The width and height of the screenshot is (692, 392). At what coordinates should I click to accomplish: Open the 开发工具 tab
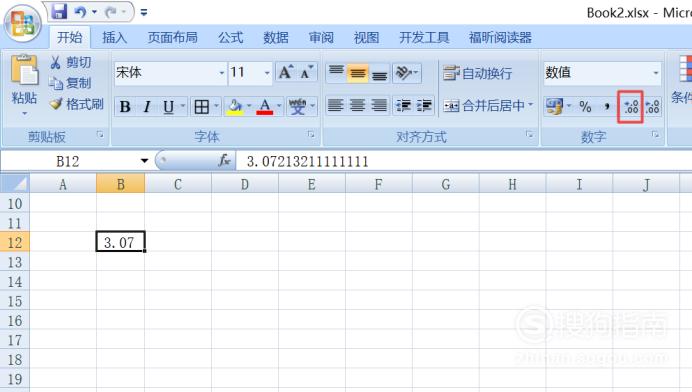(424, 38)
